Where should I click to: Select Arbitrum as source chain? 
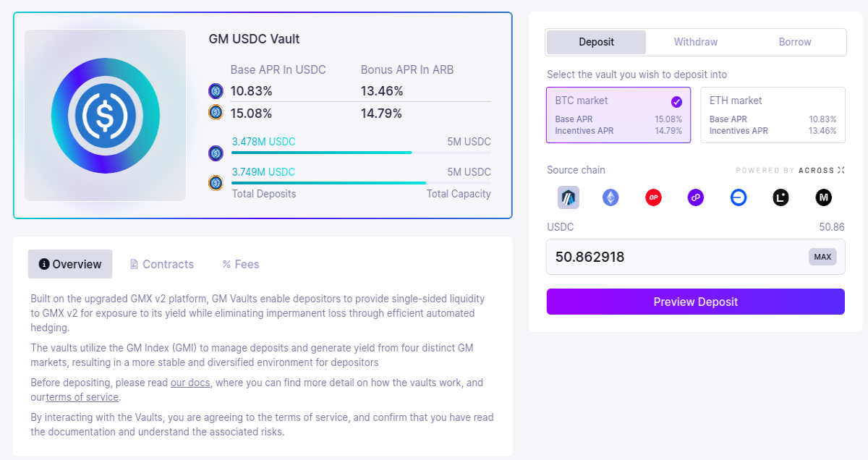click(x=569, y=197)
